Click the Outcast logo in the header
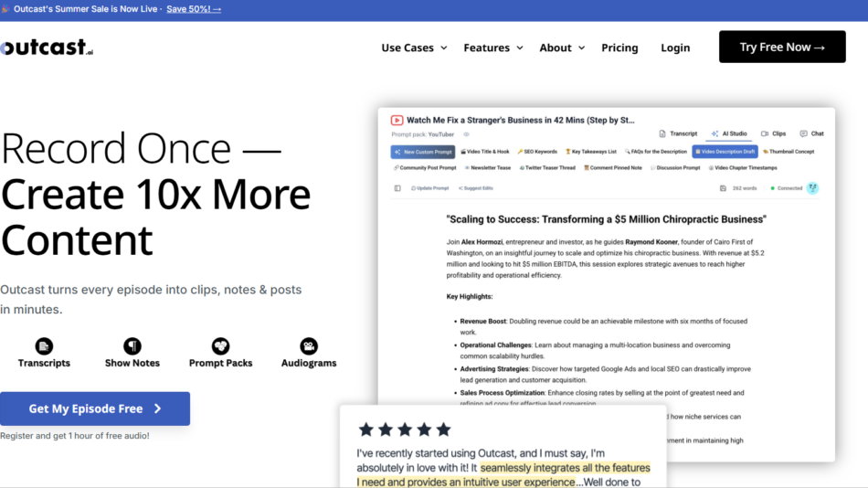The height and width of the screenshot is (488, 868). pos(47,48)
